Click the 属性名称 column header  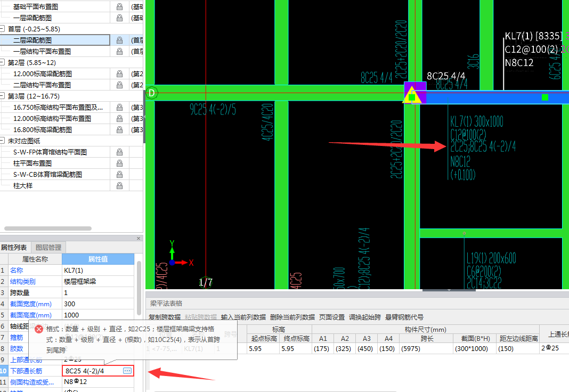click(35, 259)
